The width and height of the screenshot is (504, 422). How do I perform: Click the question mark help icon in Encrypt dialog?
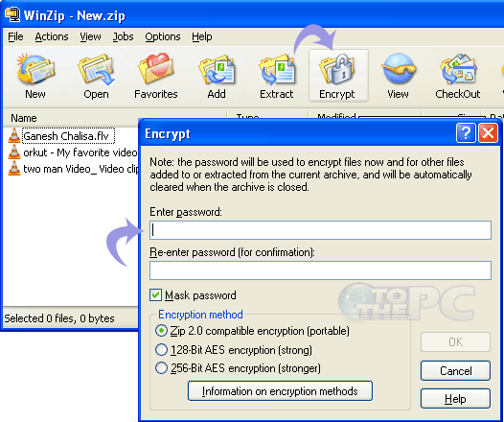(x=466, y=132)
